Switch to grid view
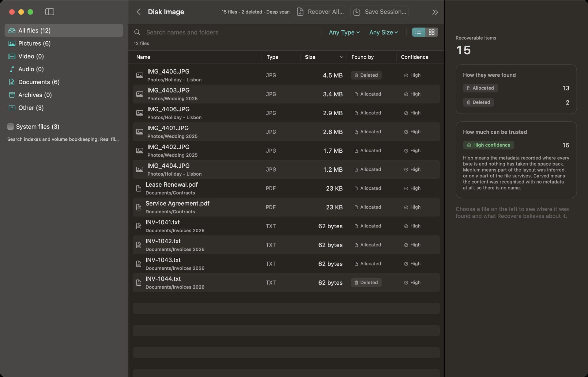Screen dimensions: 588x377 432,32
